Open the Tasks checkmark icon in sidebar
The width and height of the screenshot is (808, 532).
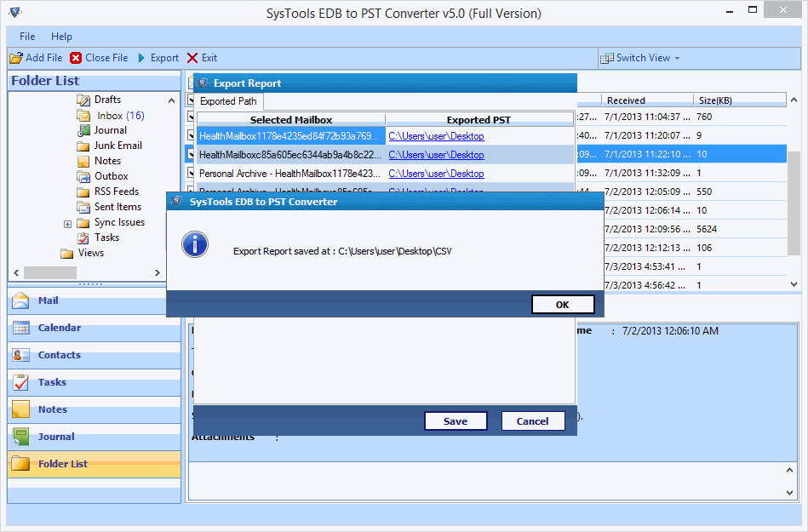(x=20, y=382)
